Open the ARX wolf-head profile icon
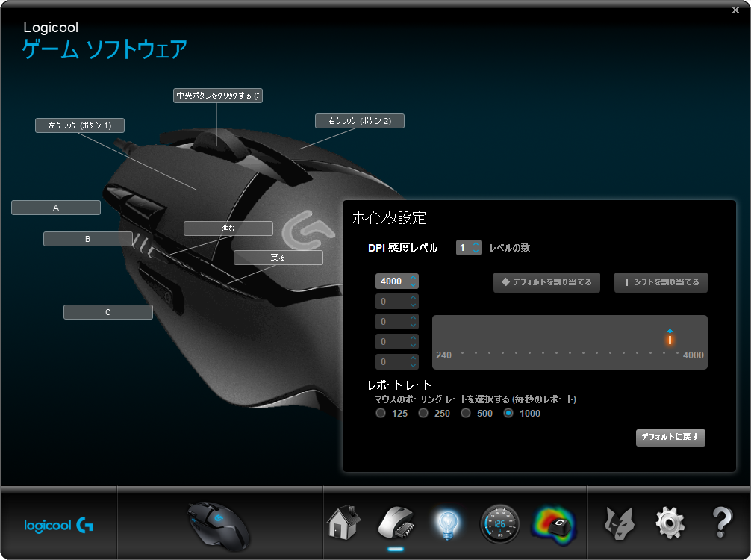The height and width of the screenshot is (560, 751). 620,523
